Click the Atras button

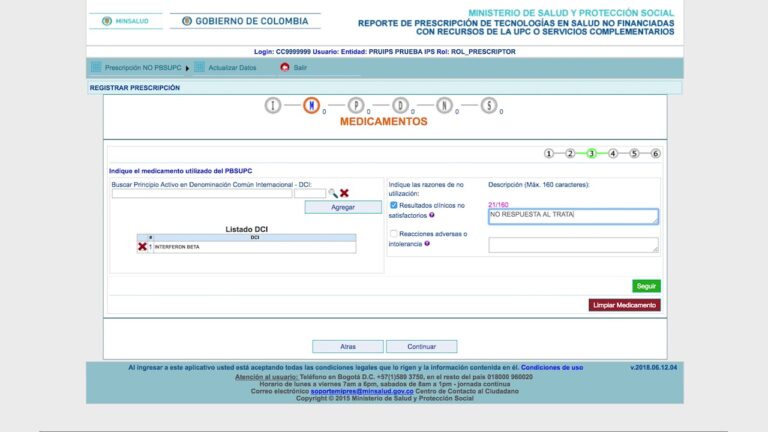pos(348,346)
